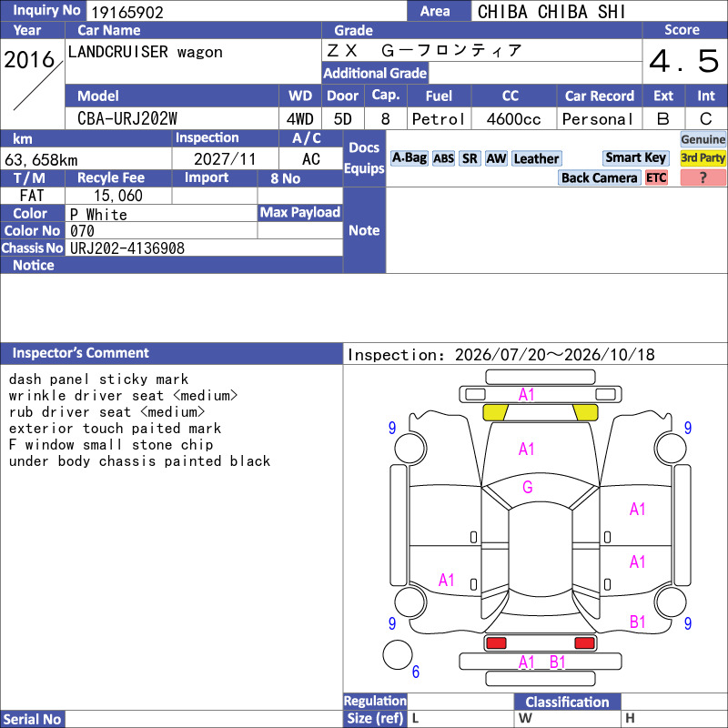This screenshot has height=728, width=728.
Task: Click the seating capacity value 8
Action: pos(385,119)
